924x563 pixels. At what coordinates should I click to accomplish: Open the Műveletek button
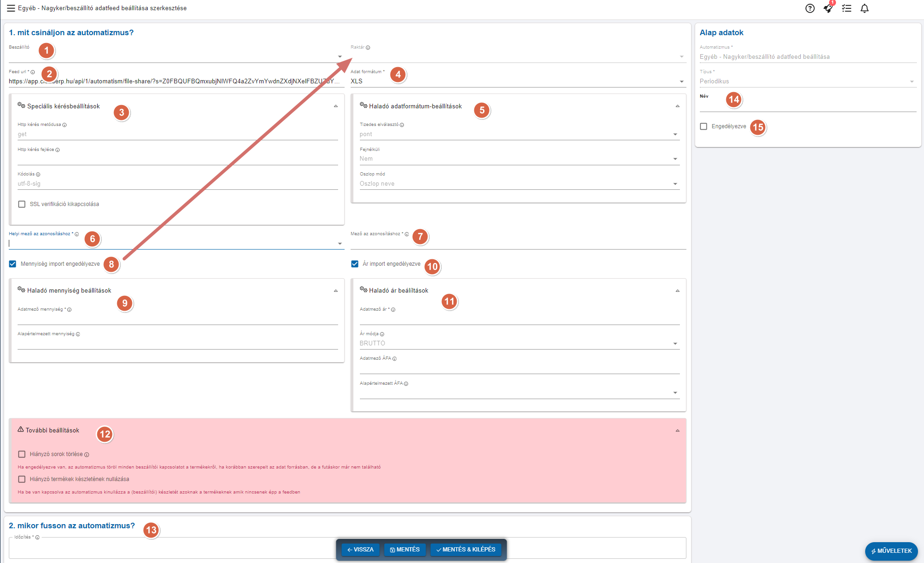point(892,551)
